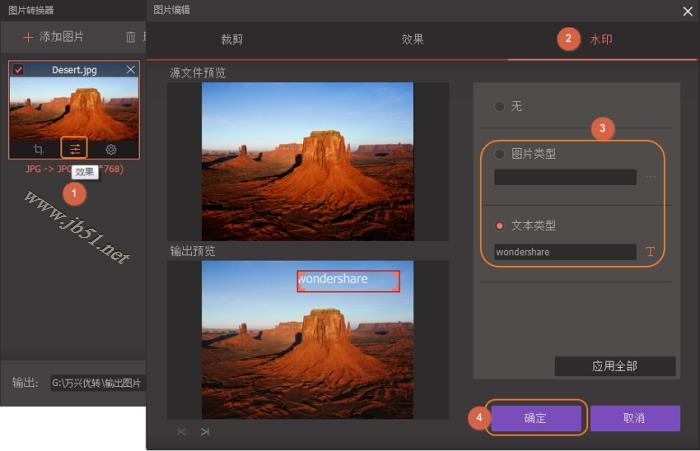Screen dimensions: 700x451
Task: Click the trash delete icon in toolbar
Action: click(131, 37)
